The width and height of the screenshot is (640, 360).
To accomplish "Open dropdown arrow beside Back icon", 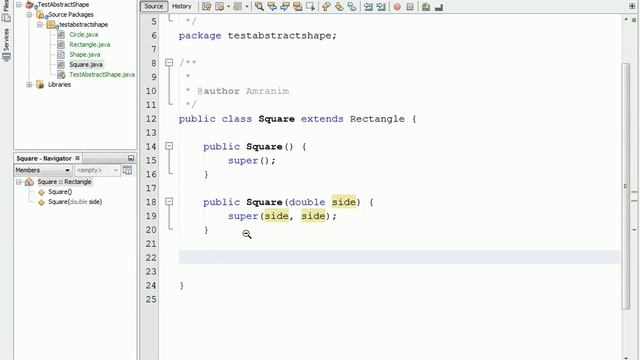I will pyautogui.click(x=228, y=7).
